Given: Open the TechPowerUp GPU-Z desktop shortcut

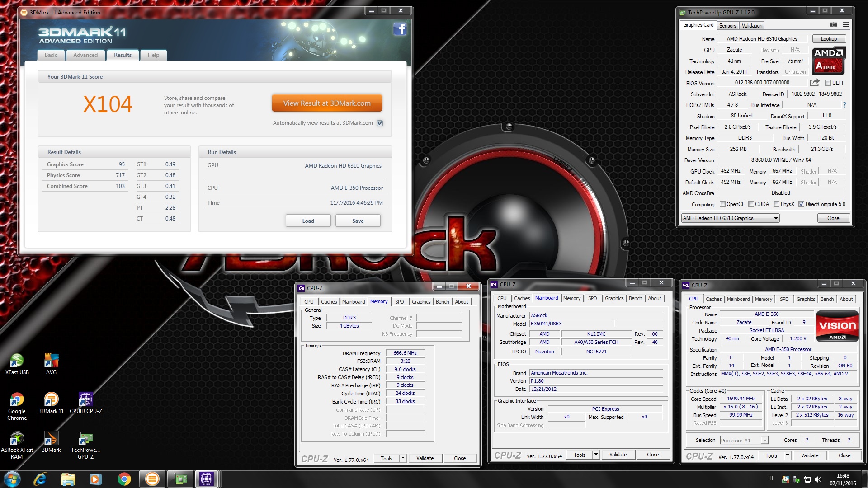Looking at the screenshot, I should click(85, 446).
